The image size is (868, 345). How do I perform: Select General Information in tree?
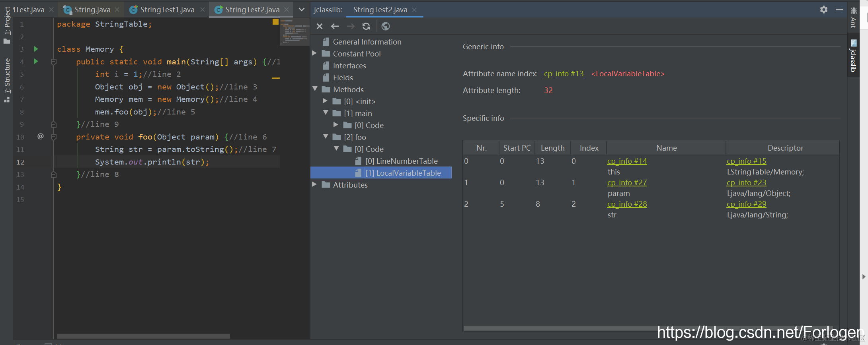point(367,42)
